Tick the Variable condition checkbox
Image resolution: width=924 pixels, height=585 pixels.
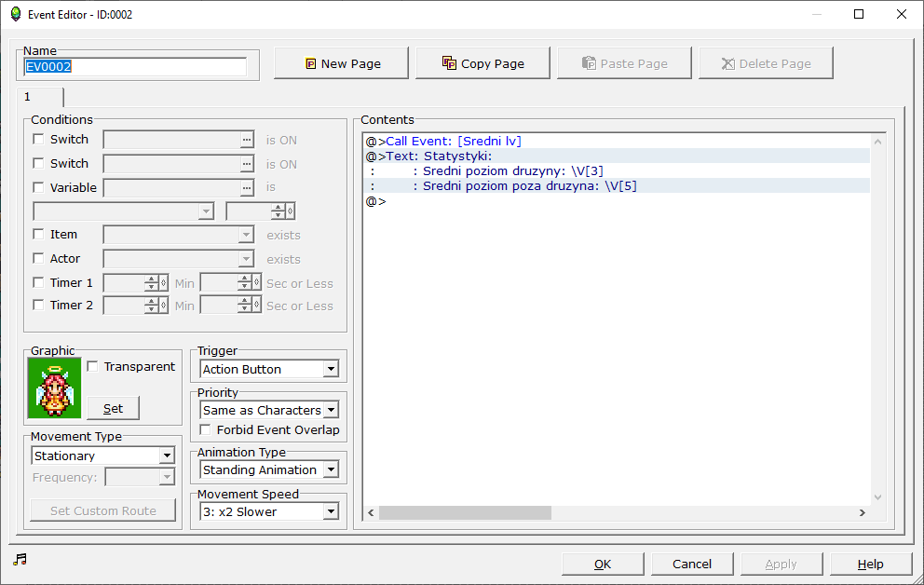pos(38,187)
